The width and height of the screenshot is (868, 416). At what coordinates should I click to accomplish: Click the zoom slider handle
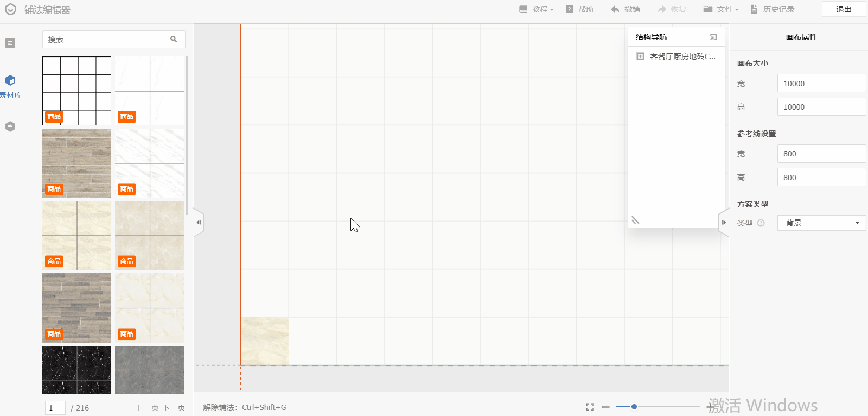pos(634,407)
